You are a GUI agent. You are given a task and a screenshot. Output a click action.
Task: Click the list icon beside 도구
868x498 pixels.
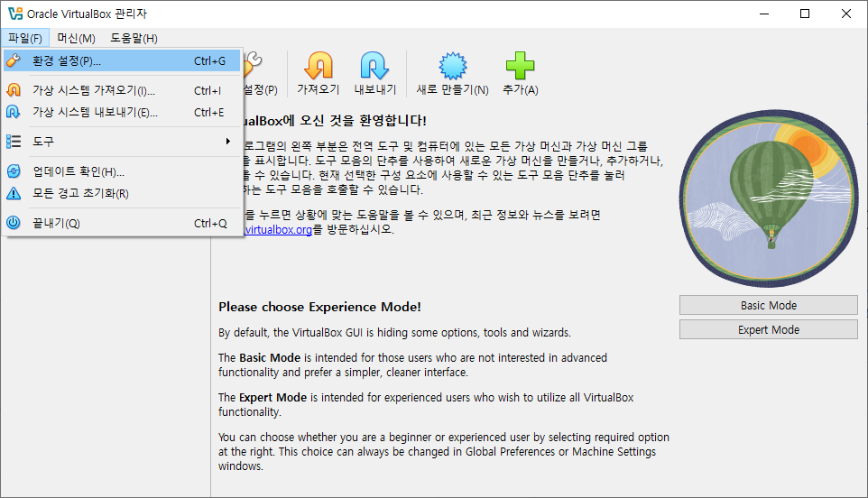click(14, 142)
